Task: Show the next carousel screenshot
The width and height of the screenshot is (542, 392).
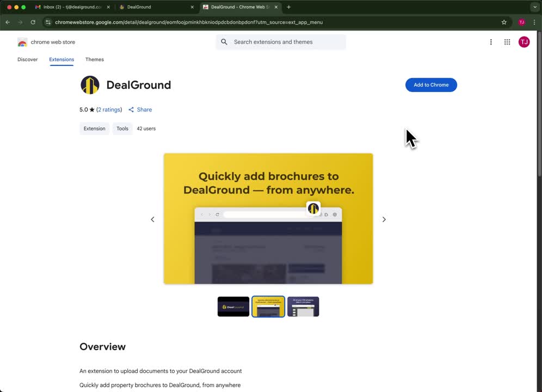Action: pos(384,219)
